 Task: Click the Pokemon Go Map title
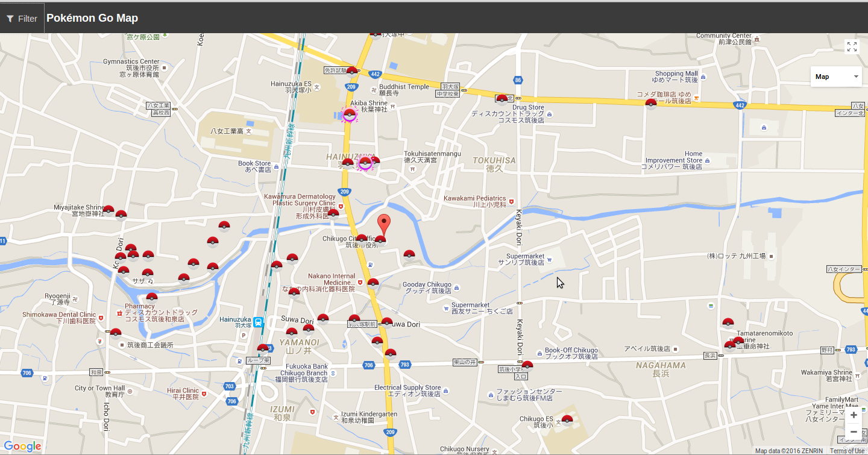tap(92, 18)
